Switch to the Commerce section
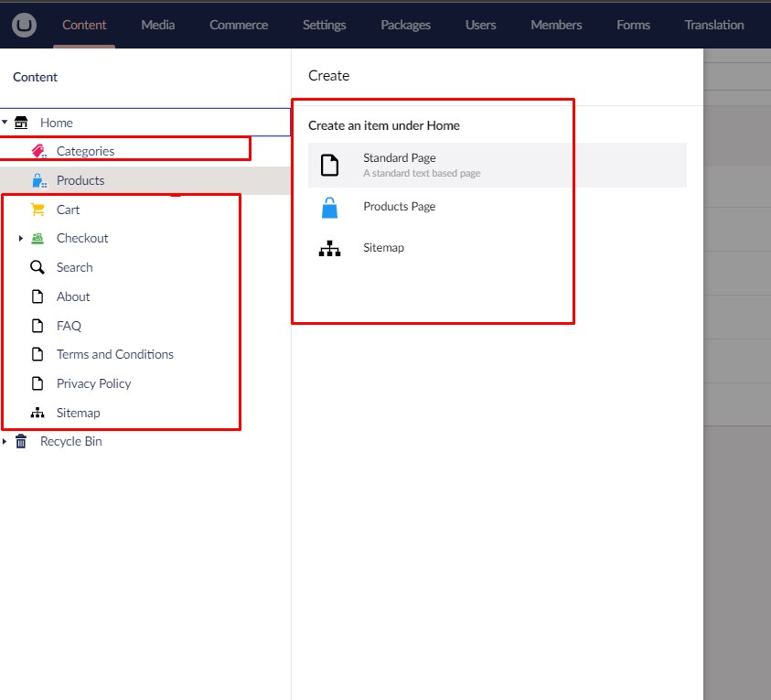Image resolution: width=771 pixels, height=700 pixels. coord(238,25)
